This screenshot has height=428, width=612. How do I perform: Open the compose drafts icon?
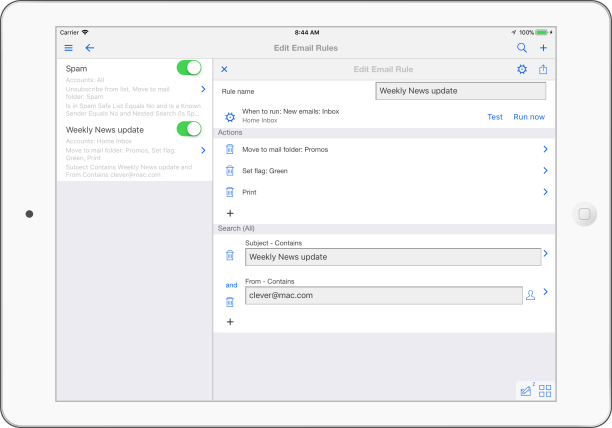point(526,391)
